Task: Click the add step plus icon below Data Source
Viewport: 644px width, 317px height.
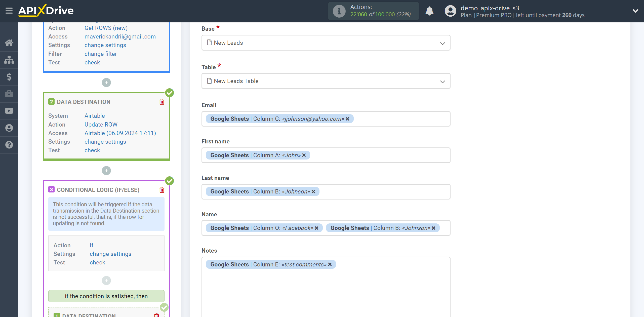Action: (x=106, y=83)
